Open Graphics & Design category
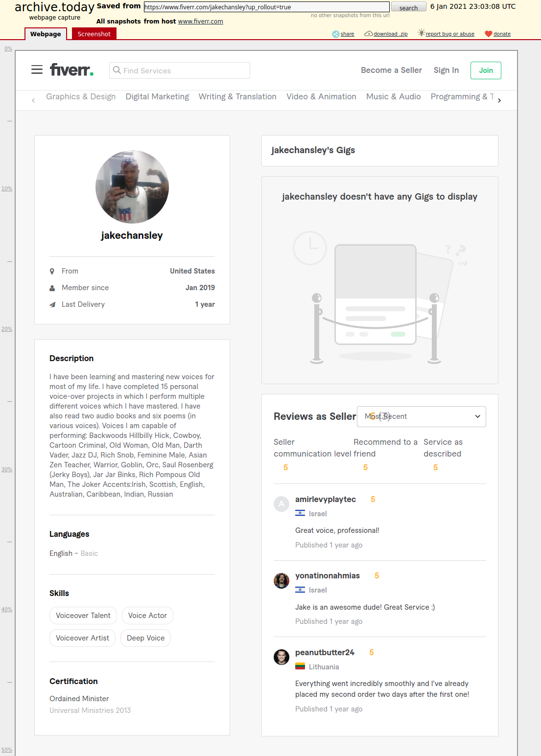Image resolution: width=541 pixels, height=756 pixels. coord(81,96)
